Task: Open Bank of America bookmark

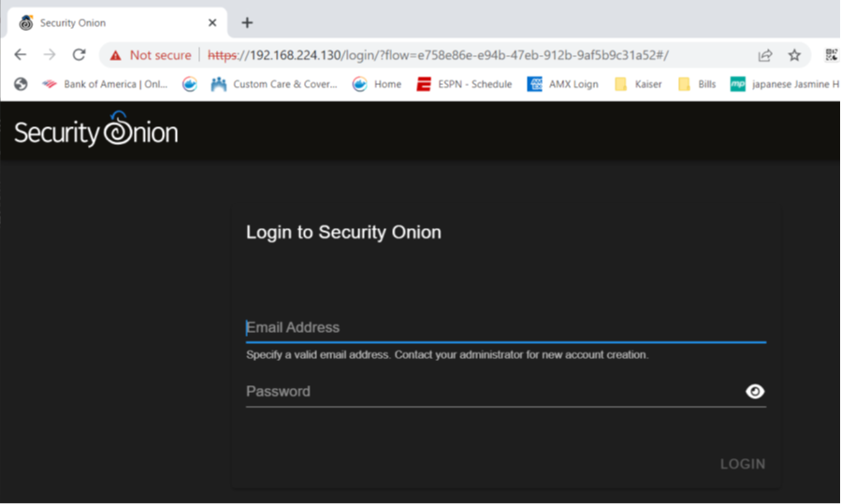Action: coord(105,84)
